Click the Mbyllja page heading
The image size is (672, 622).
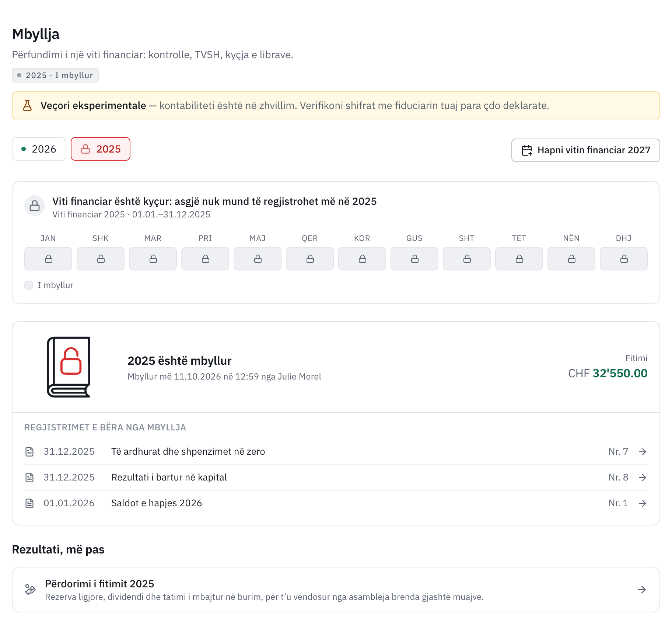pos(36,34)
